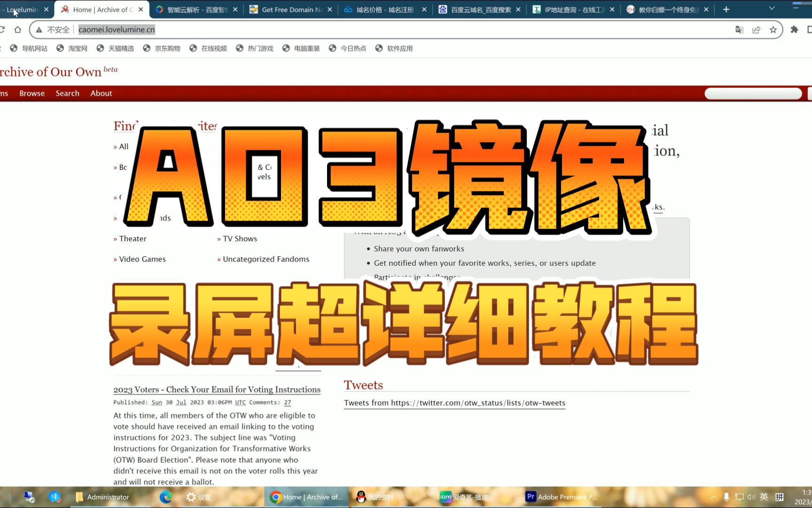The image size is (812, 508).
Task: Select Search in the AO3 navigation bar
Action: click(67, 93)
